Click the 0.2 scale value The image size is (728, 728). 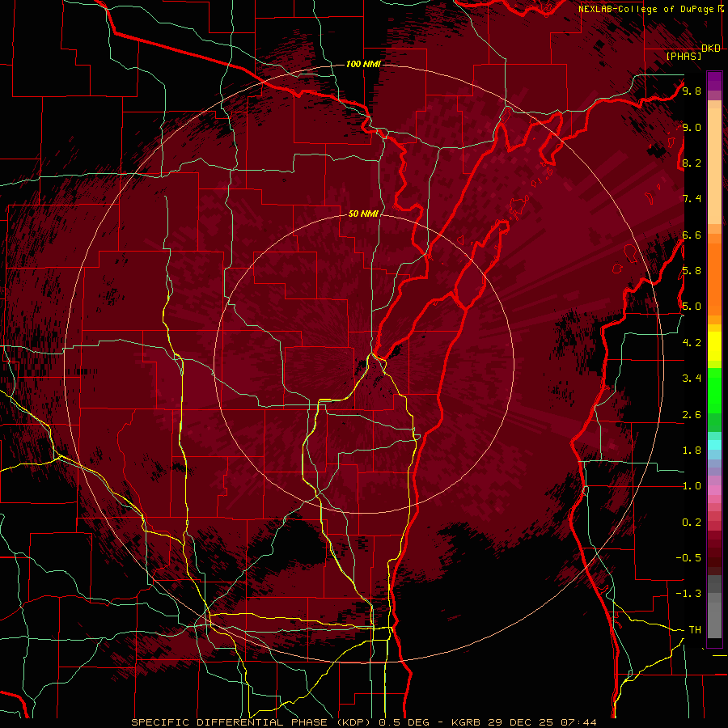pyautogui.click(x=692, y=523)
